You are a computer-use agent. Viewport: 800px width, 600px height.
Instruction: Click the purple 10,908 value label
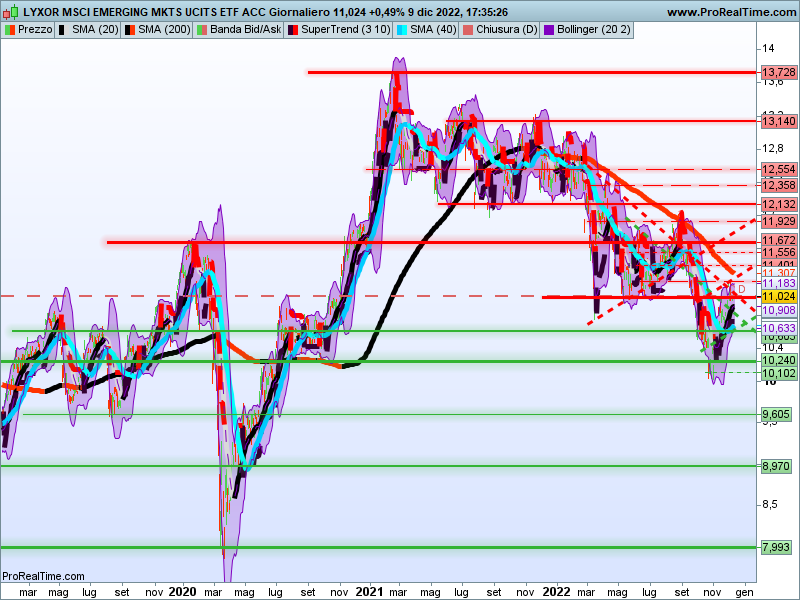click(x=779, y=310)
